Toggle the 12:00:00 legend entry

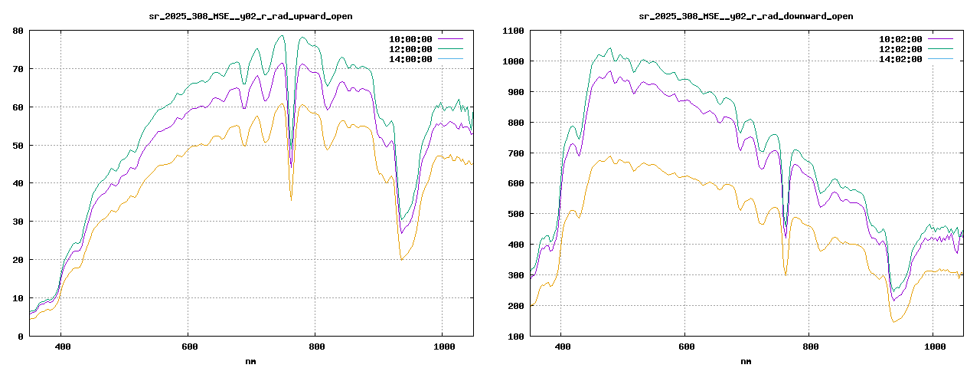pyautogui.click(x=410, y=48)
